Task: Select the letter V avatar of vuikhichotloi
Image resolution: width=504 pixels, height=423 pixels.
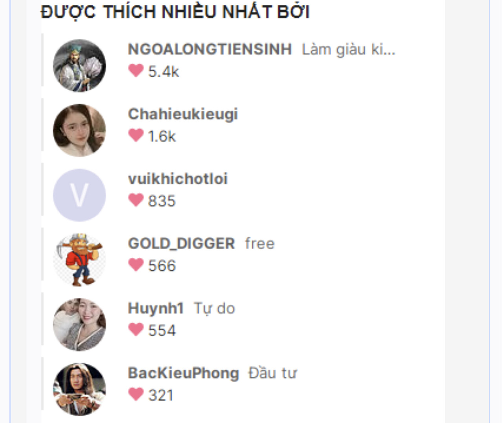Action: (79, 195)
